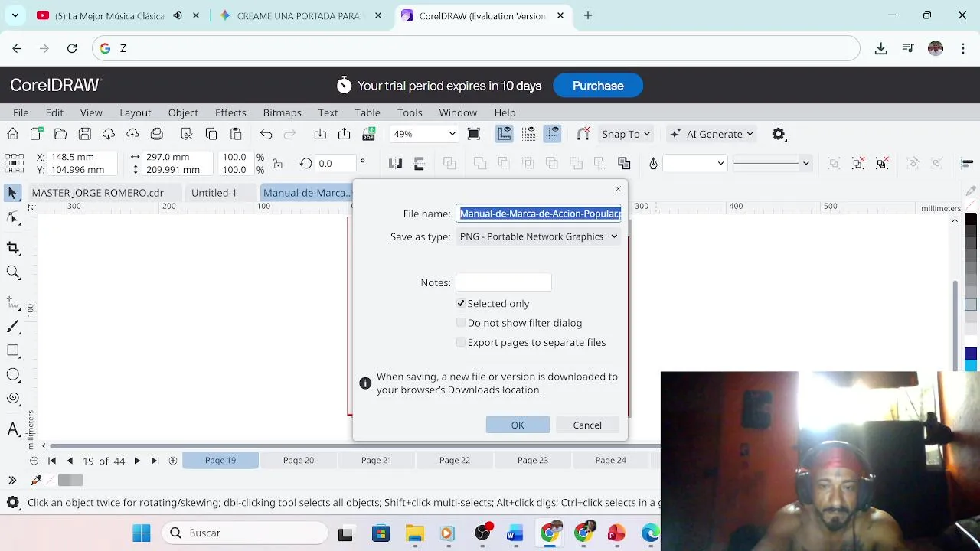Publish to PDF using the PDF icon
The width and height of the screenshot is (980, 551).
[x=369, y=134]
